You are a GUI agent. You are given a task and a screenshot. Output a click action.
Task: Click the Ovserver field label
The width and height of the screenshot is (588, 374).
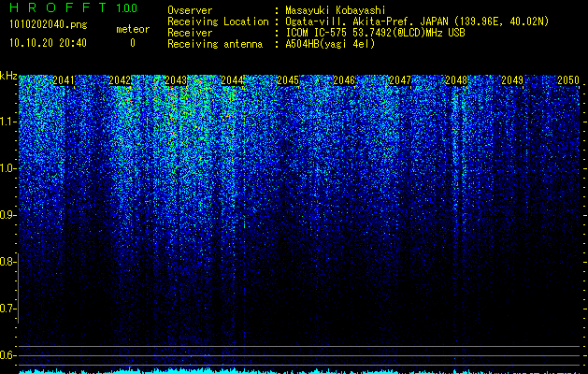click(x=190, y=10)
